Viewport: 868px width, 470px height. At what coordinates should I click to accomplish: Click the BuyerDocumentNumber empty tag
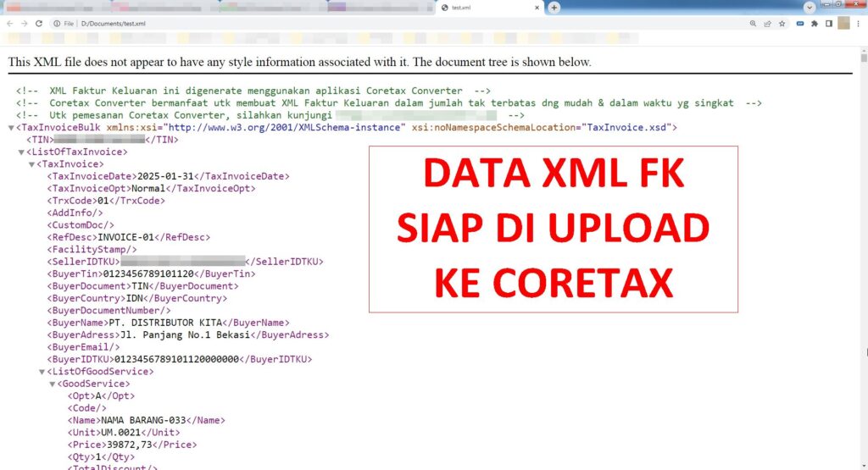pyautogui.click(x=108, y=310)
